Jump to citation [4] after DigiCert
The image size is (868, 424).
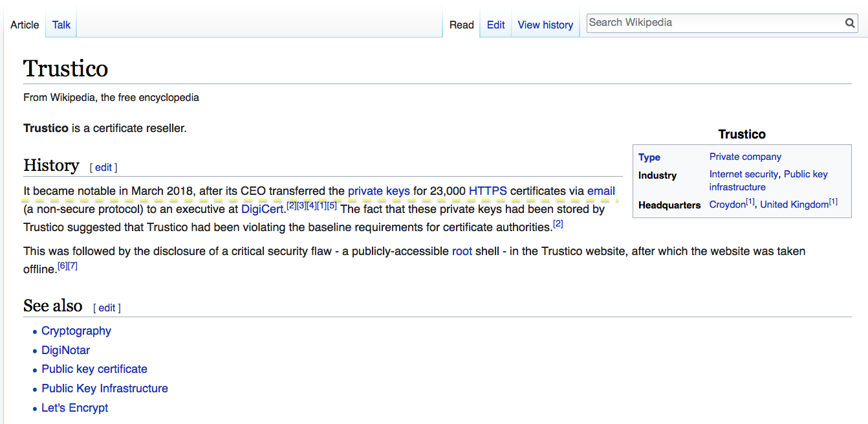pyautogui.click(x=312, y=206)
